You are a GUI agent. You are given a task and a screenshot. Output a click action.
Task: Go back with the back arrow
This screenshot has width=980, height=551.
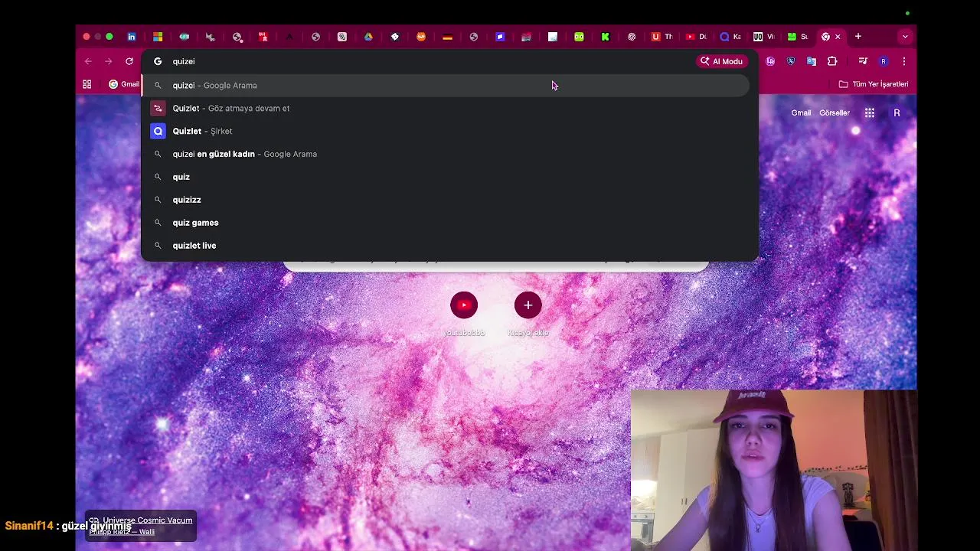88,61
